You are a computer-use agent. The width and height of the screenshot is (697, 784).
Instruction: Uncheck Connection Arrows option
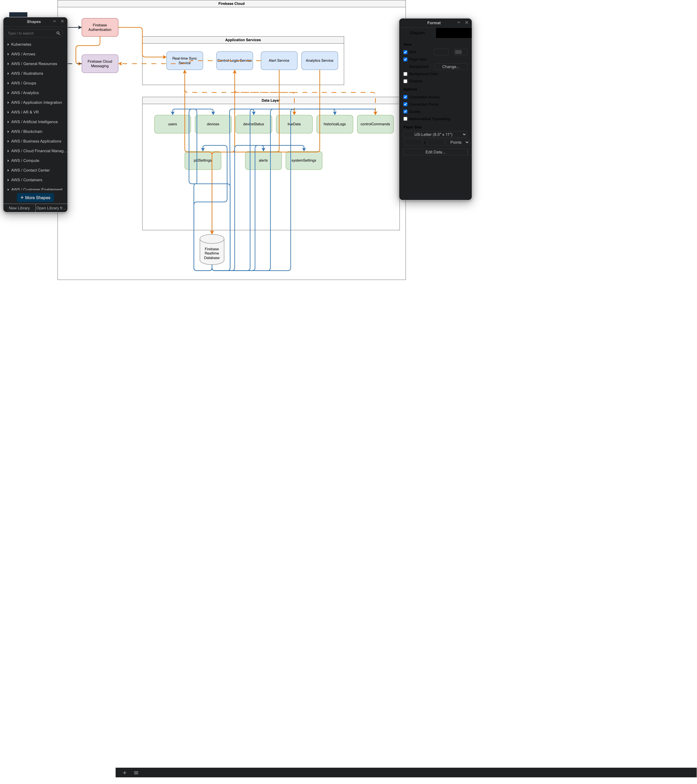(405, 97)
